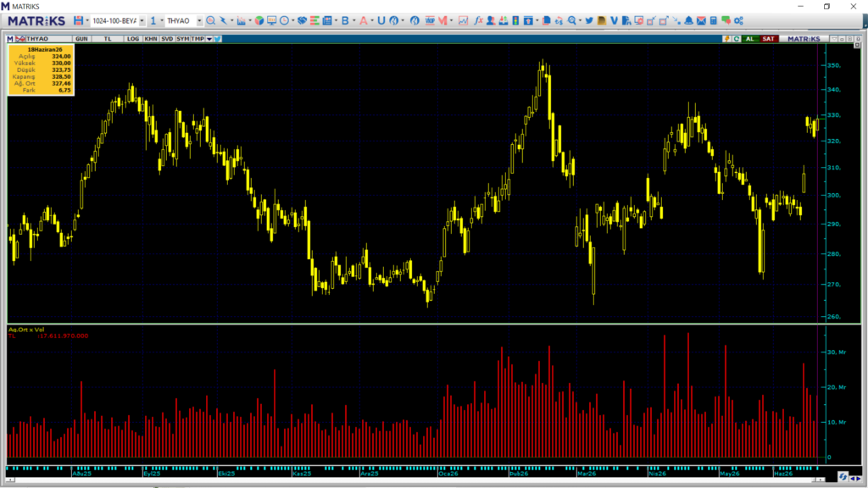This screenshot has height=488, width=868.
Task: Click orange lightning icon in chart header
Action: point(726,39)
